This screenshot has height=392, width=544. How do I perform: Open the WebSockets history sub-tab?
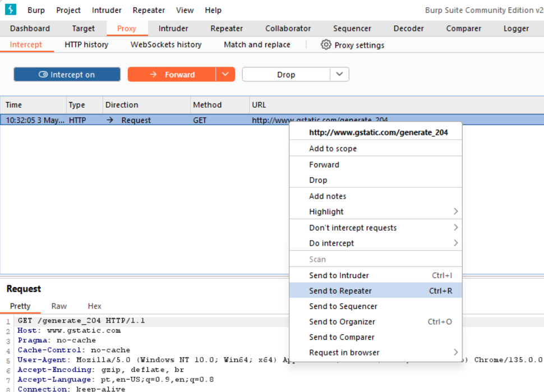(166, 44)
